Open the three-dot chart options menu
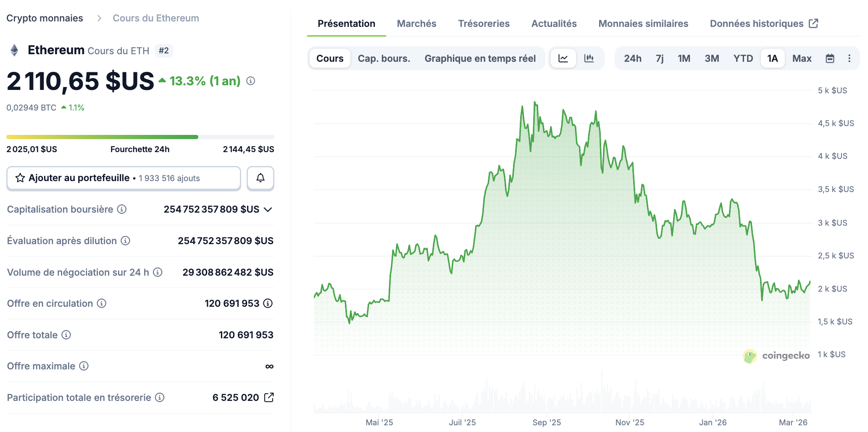868x432 pixels. coord(849,58)
